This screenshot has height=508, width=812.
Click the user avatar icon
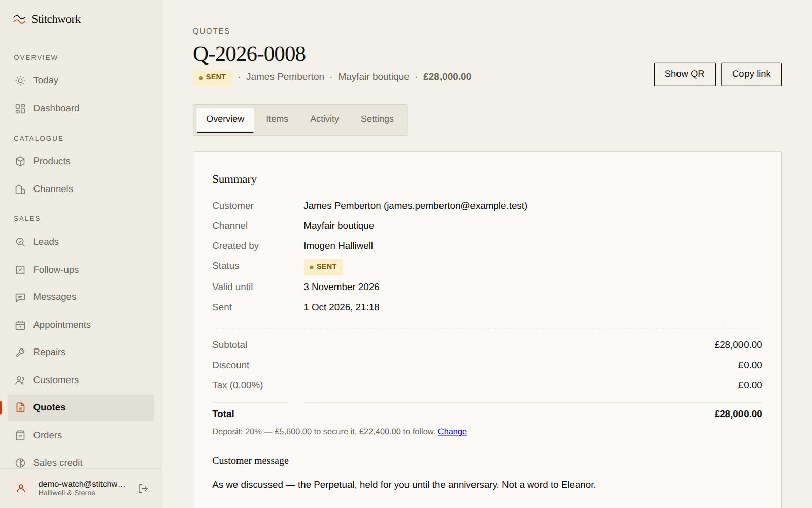coord(21,489)
